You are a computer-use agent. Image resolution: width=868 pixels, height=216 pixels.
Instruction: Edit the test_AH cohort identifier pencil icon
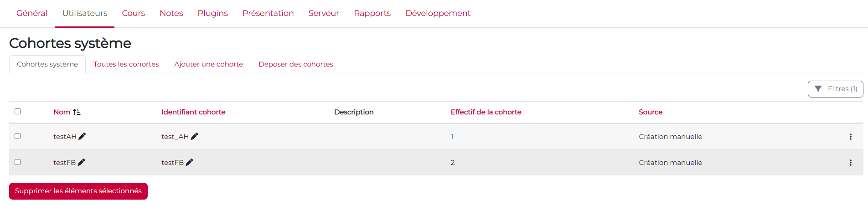194,136
